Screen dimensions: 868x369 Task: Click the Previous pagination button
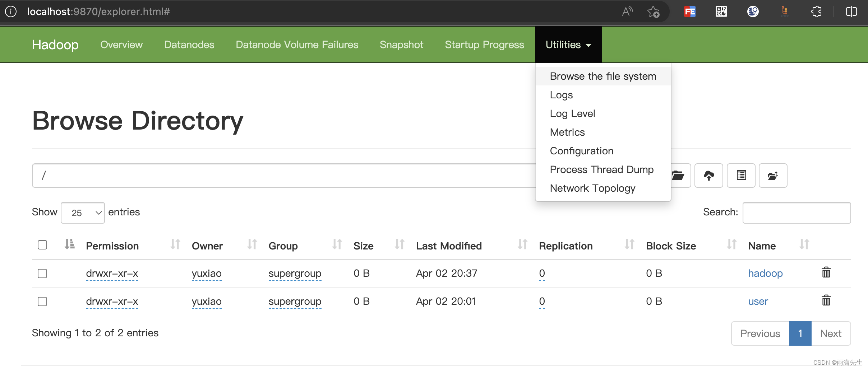tap(760, 333)
